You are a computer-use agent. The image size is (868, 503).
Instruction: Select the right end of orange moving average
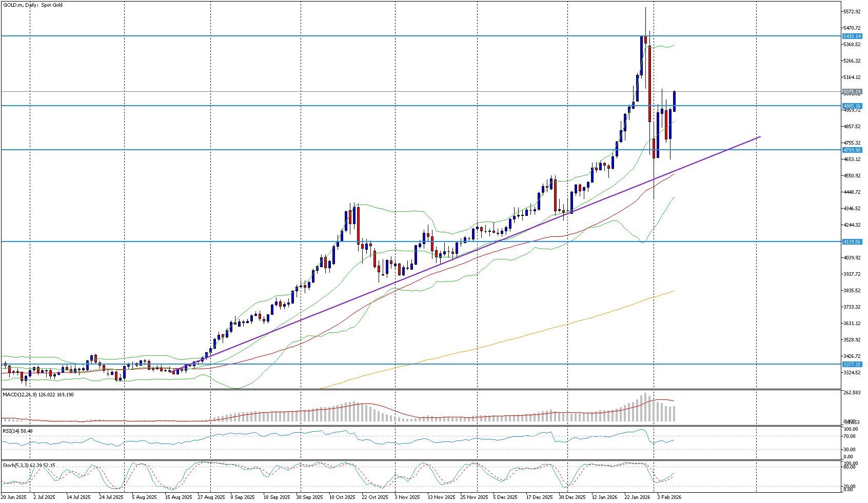click(673, 291)
